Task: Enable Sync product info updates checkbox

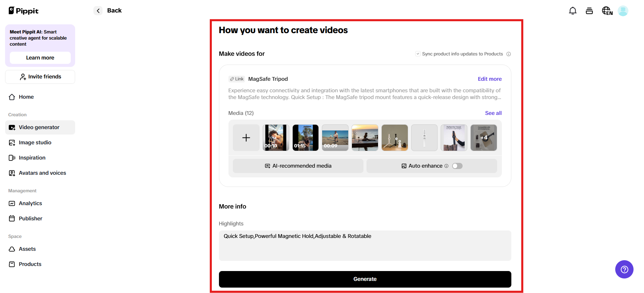Action: point(418,54)
